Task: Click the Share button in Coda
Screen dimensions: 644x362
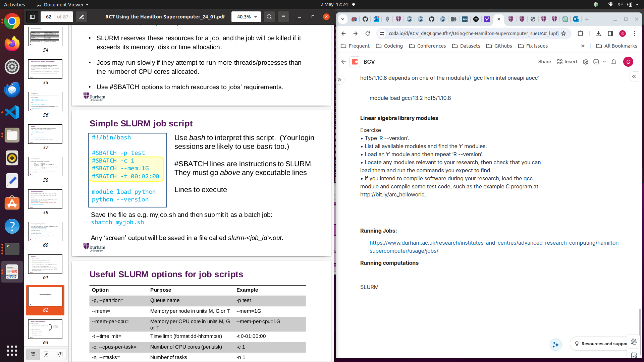Action: tap(544, 62)
